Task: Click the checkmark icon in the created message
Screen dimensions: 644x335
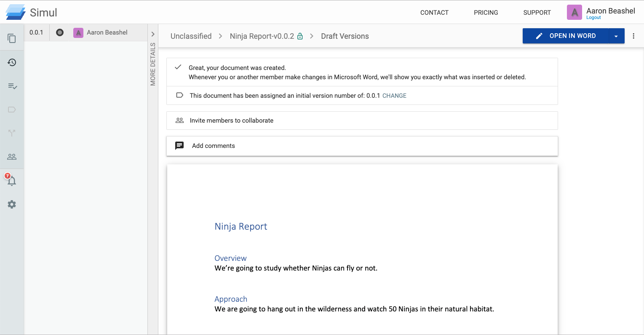Action: [x=178, y=67]
